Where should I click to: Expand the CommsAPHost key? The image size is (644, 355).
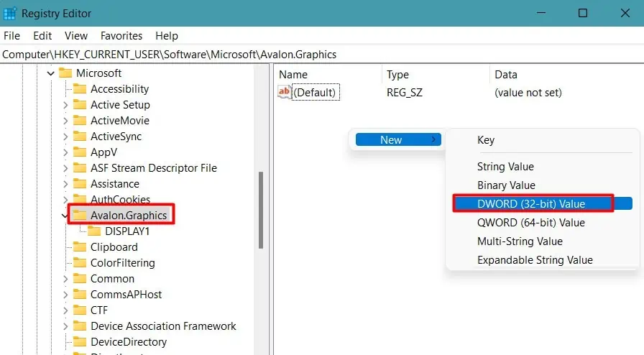coord(65,295)
